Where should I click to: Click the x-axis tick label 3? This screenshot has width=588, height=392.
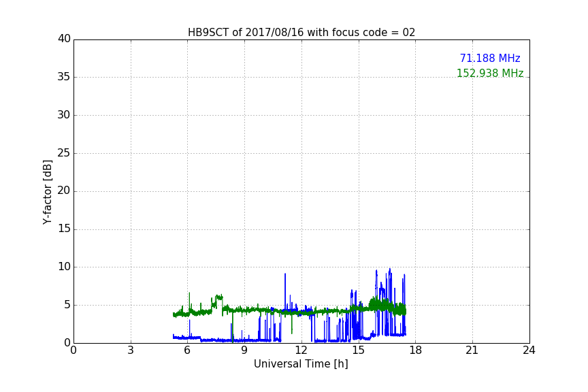tap(131, 351)
